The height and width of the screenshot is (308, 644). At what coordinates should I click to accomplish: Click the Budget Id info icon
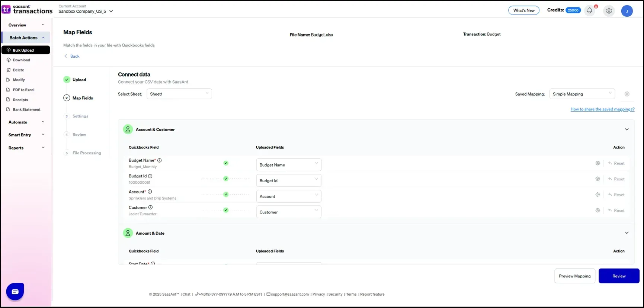(150, 176)
